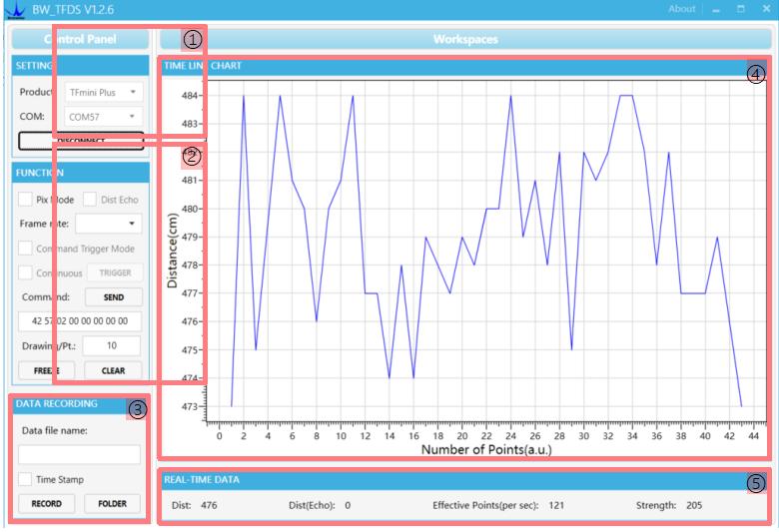Click the FREEZE button
Image resolution: width=779 pixels, height=532 pixels.
coord(47,370)
